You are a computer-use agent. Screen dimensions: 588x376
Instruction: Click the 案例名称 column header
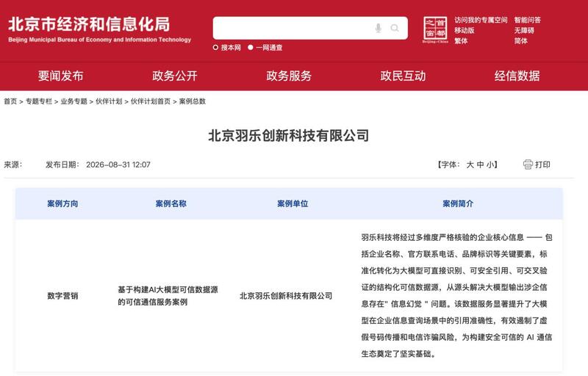tap(171, 203)
